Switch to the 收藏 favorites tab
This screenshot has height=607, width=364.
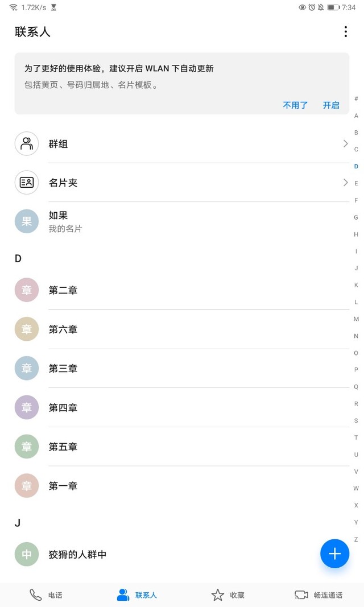pyautogui.click(x=227, y=595)
